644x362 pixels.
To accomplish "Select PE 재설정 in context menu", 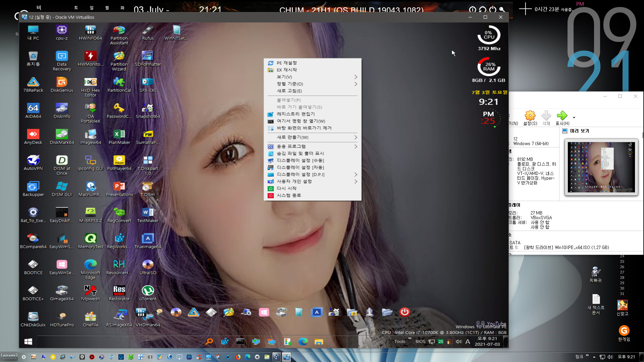I will point(313,63).
